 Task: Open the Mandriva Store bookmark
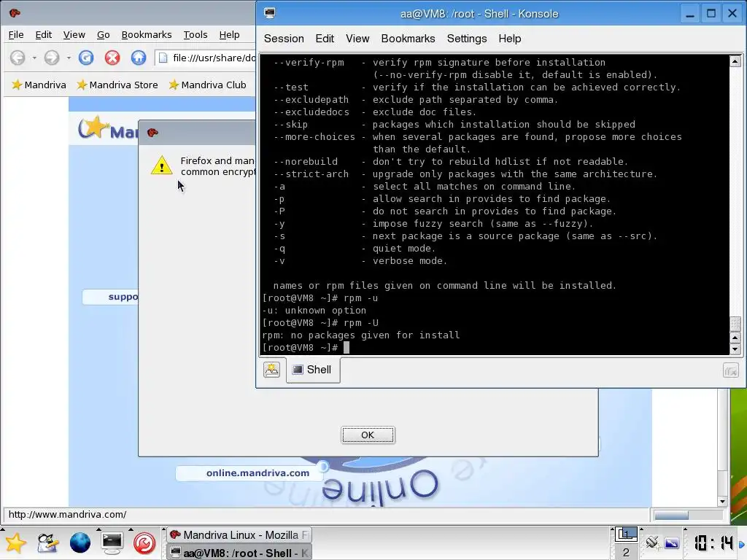[x=117, y=85]
